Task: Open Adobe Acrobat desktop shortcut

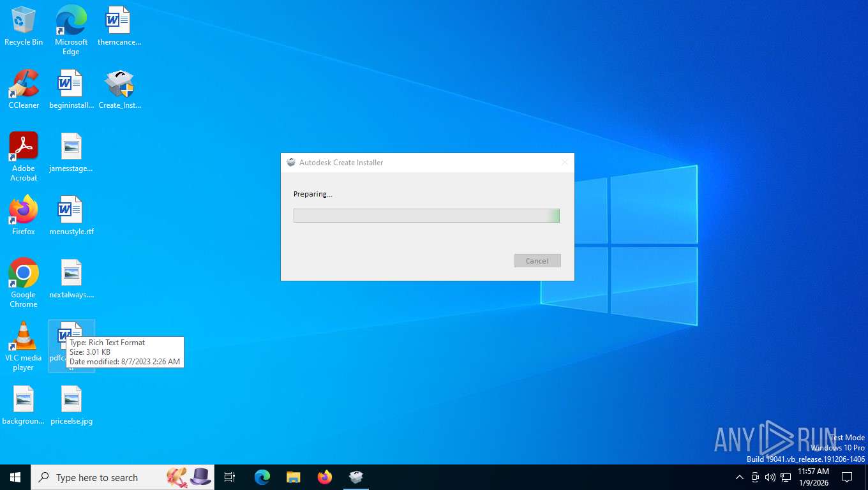Action: click(24, 156)
